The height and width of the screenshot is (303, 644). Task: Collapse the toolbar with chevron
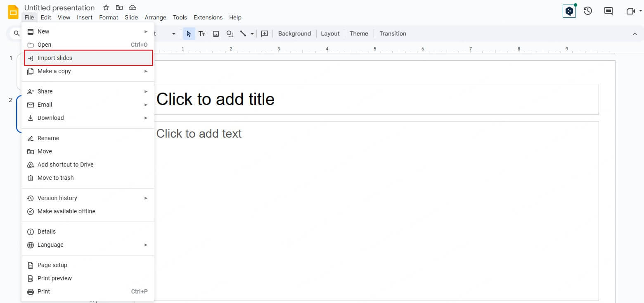(635, 34)
